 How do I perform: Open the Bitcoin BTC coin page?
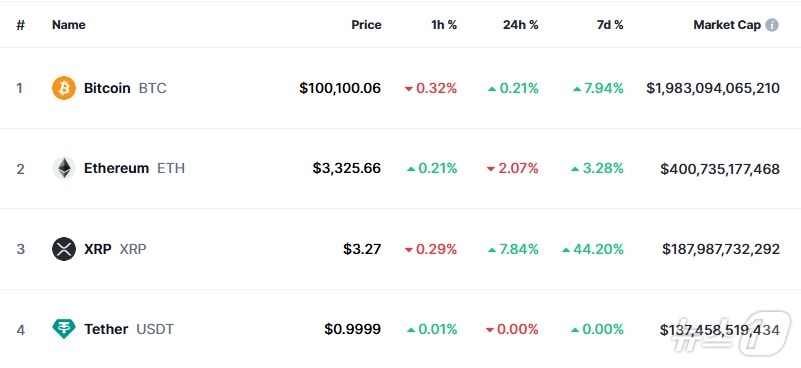[x=125, y=88]
